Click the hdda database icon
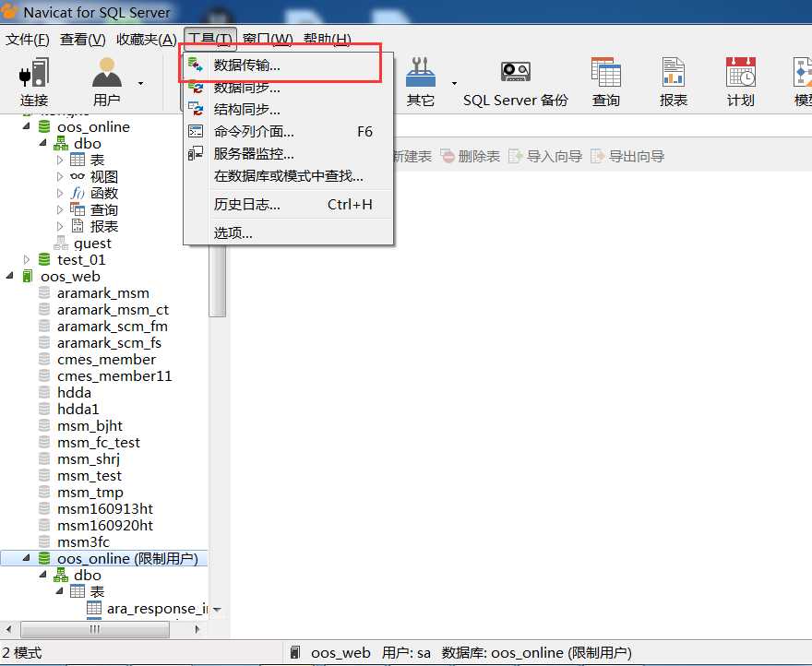 (x=44, y=392)
